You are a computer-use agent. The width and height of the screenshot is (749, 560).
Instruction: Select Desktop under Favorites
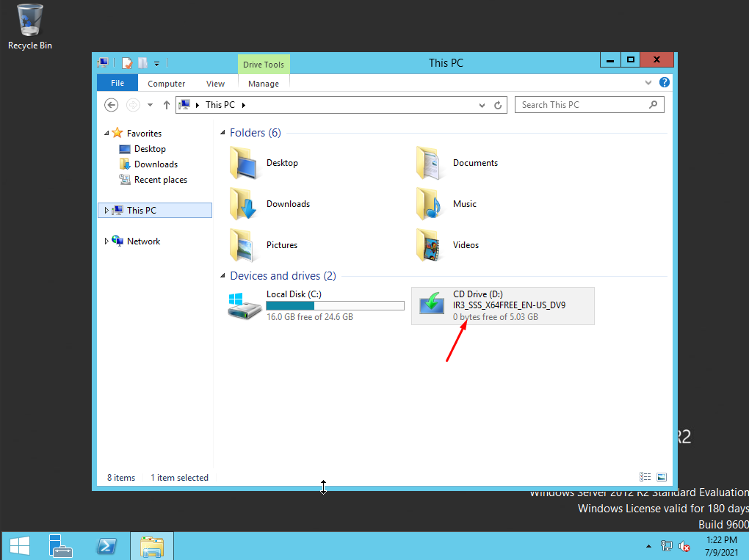150,149
